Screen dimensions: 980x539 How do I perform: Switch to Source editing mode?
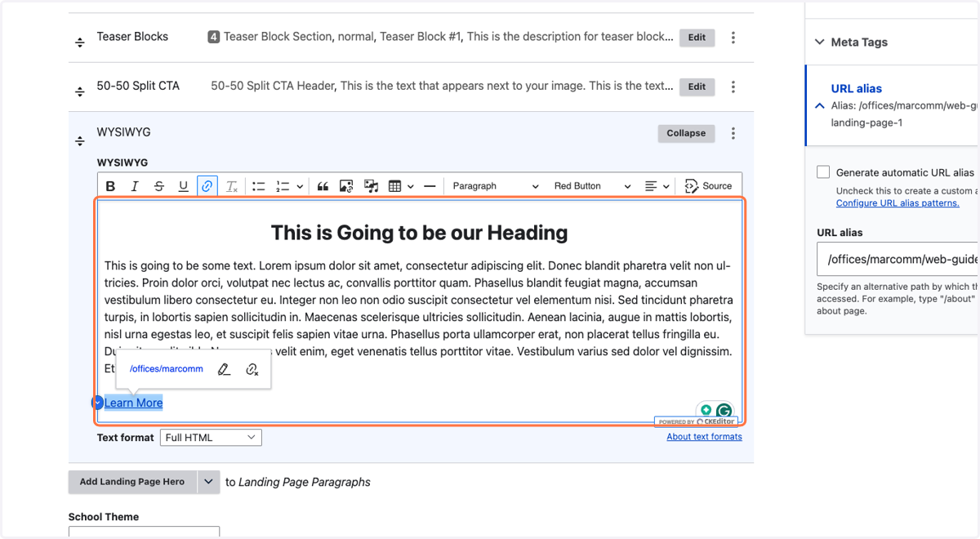pos(708,186)
